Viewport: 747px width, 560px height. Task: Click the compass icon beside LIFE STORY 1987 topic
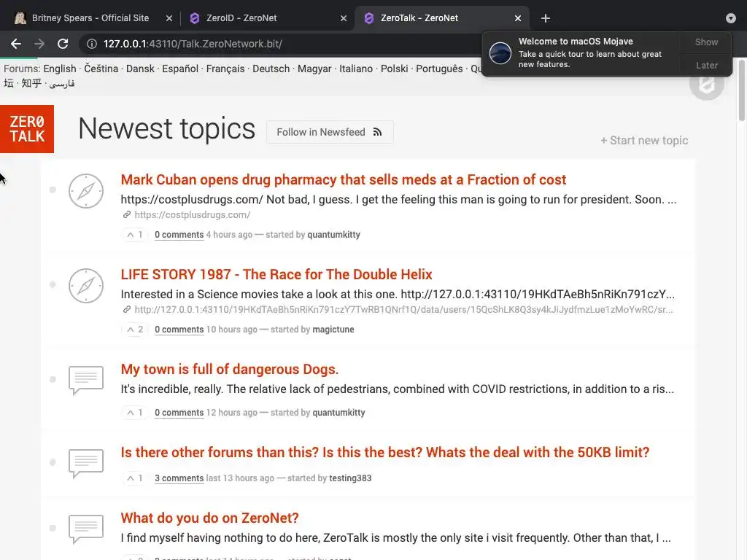pyautogui.click(x=86, y=286)
